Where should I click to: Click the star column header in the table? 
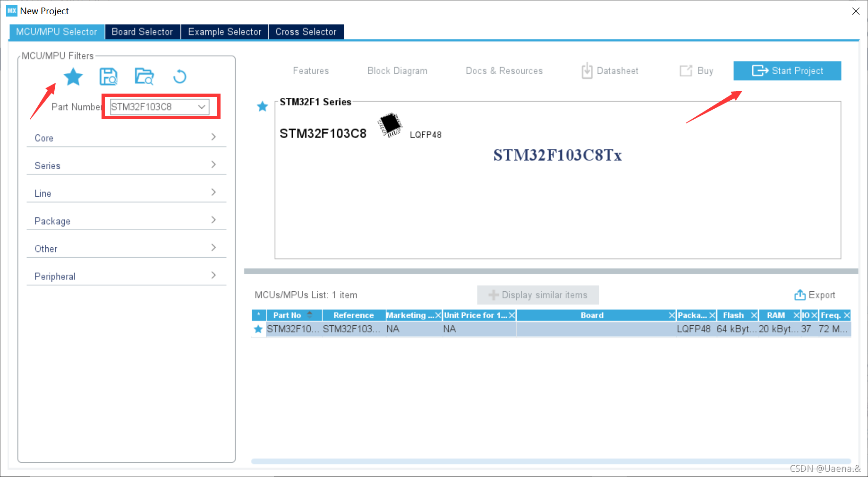tap(259, 315)
